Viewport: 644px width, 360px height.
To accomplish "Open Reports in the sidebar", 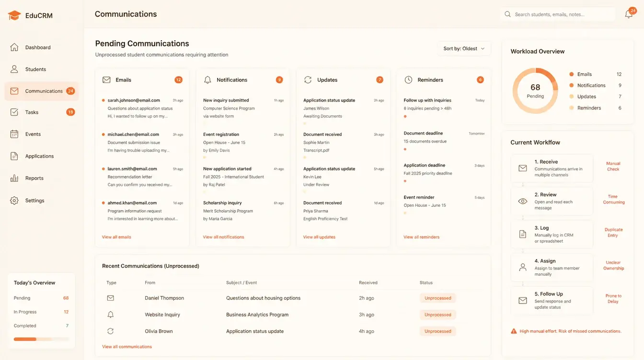I will (x=41, y=178).
